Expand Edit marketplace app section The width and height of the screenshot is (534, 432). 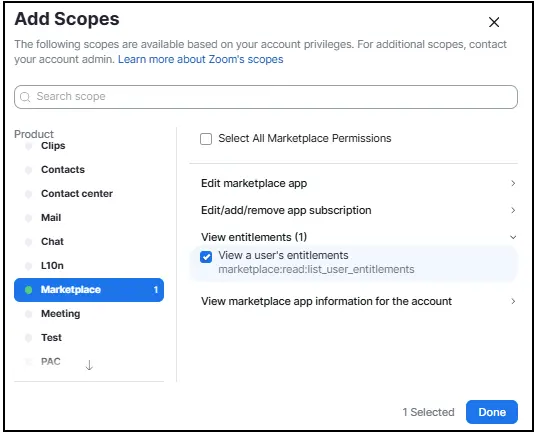358,183
